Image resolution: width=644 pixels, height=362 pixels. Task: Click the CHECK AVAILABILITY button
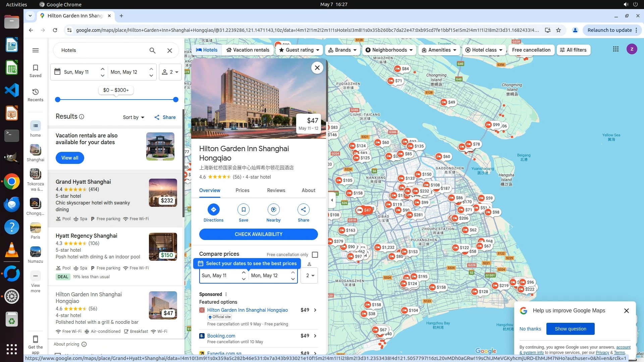258,234
